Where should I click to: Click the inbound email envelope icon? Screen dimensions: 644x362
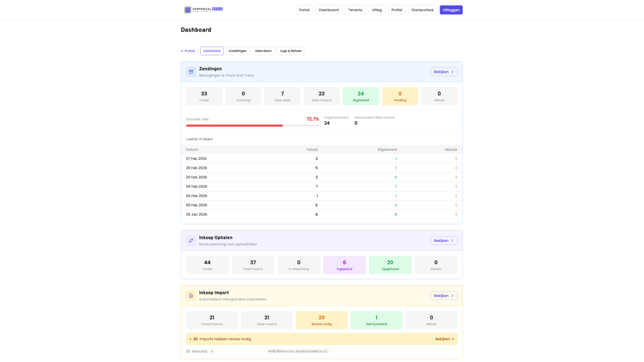click(x=188, y=351)
